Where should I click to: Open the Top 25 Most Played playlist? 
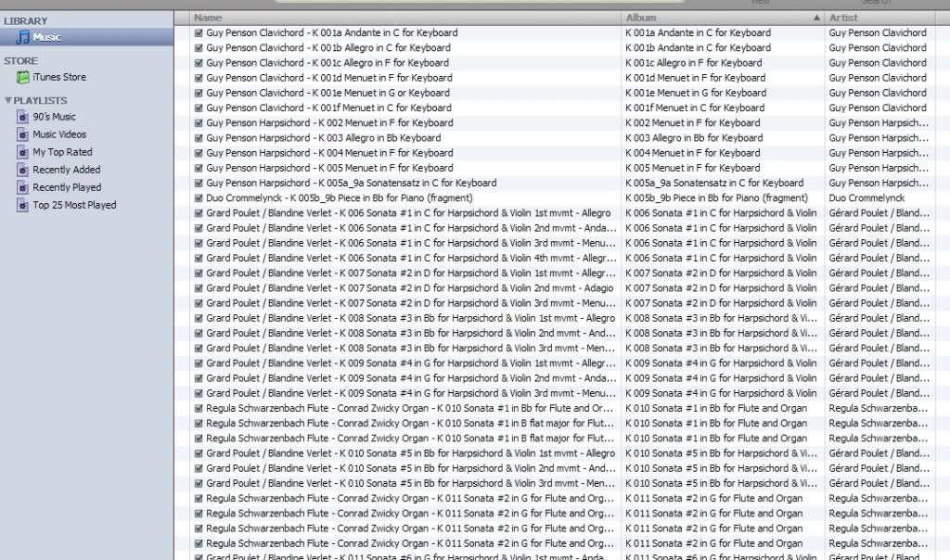pyautogui.click(x=74, y=205)
